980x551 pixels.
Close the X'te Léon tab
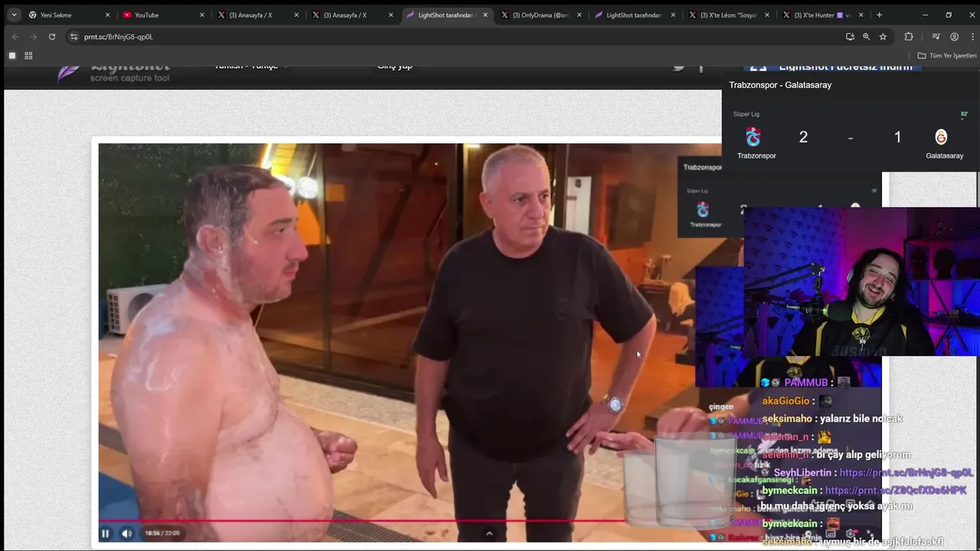pos(767,15)
